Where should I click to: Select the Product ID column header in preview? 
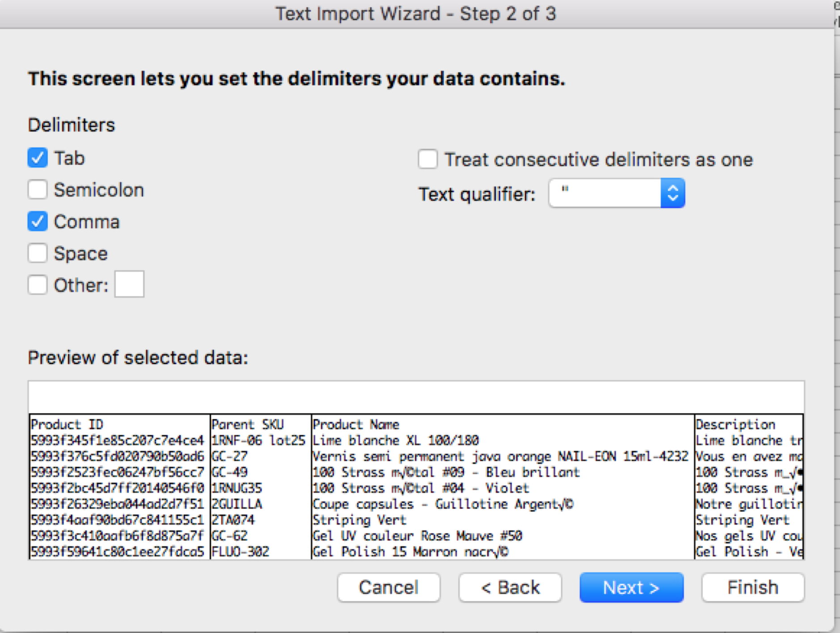click(x=67, y=424)
